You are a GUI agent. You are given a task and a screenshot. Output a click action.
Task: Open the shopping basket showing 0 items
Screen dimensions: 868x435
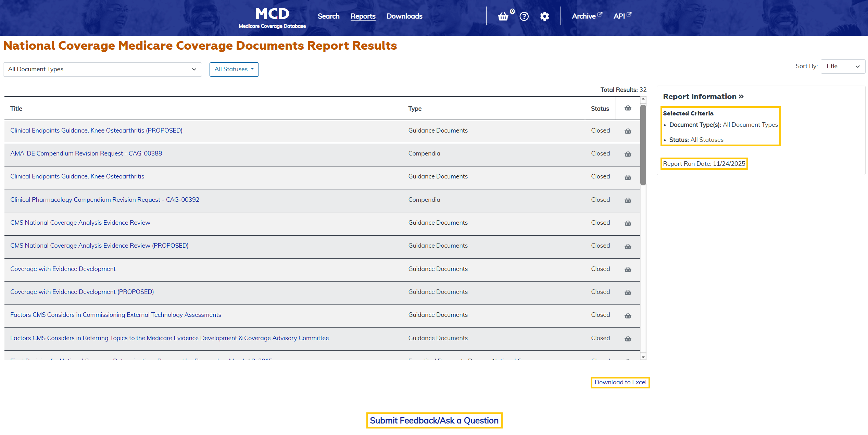click(503, 16)
